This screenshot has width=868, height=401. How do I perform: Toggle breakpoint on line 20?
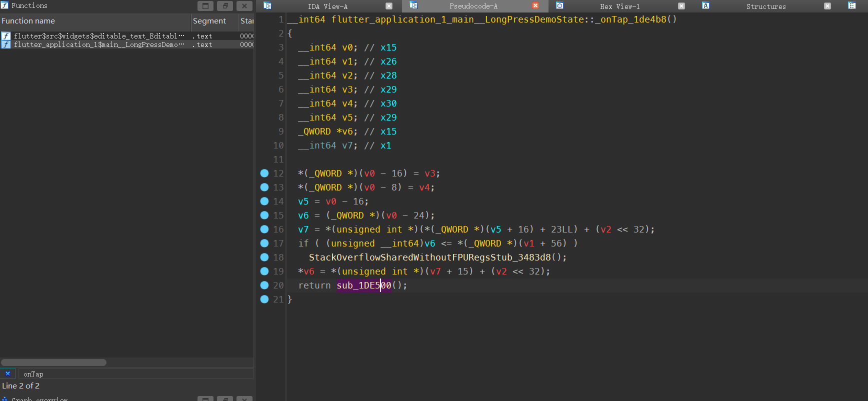tap(264, 285)
